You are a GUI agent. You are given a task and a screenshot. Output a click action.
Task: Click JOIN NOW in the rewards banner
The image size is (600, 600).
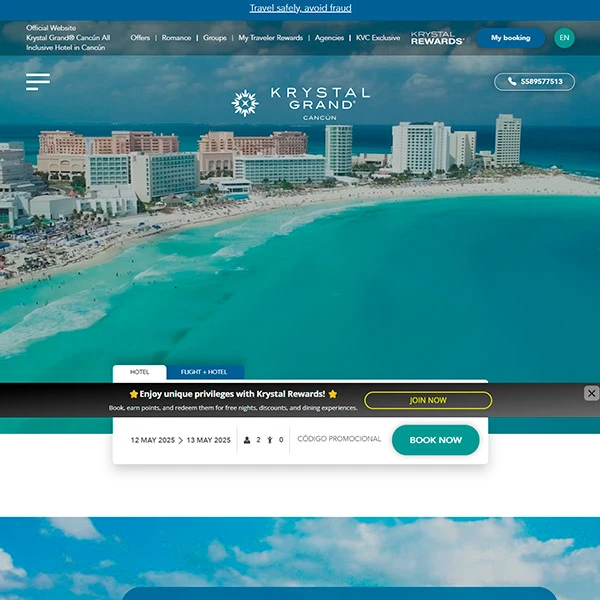428,400
